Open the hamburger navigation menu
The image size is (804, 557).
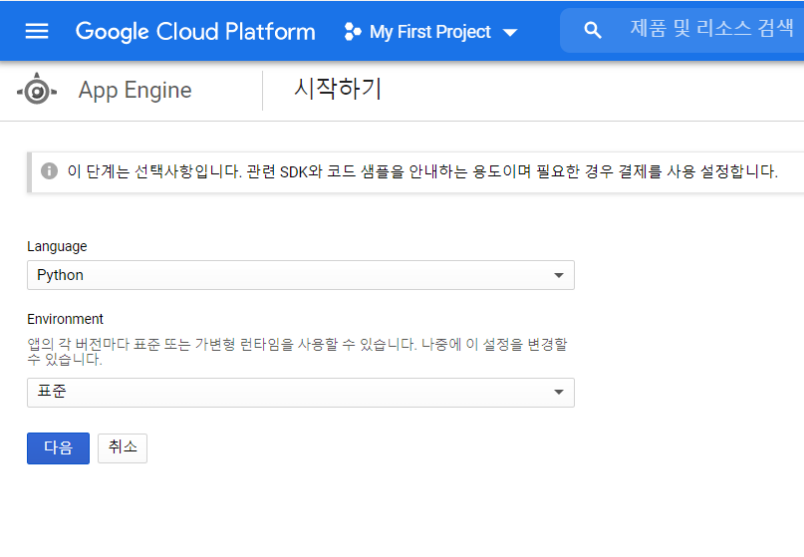[37, 31]
